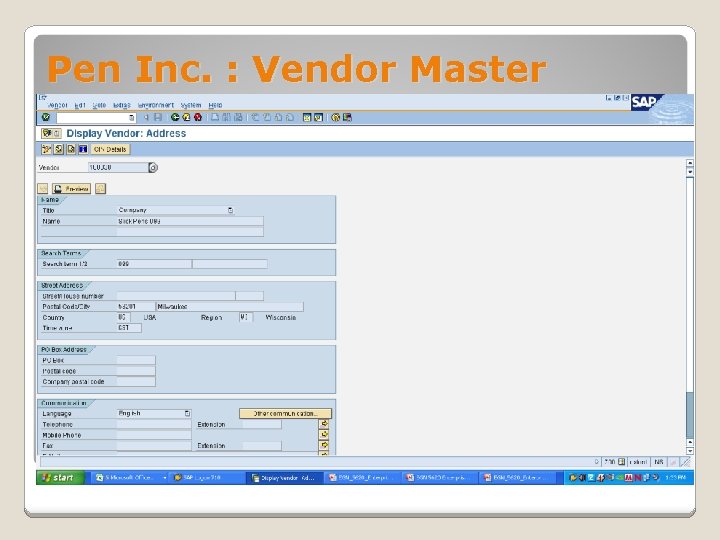The width and height of the screenshot is (720, 540).
Task: Click the red Cancel icon
Action: [x=198, y=117]
